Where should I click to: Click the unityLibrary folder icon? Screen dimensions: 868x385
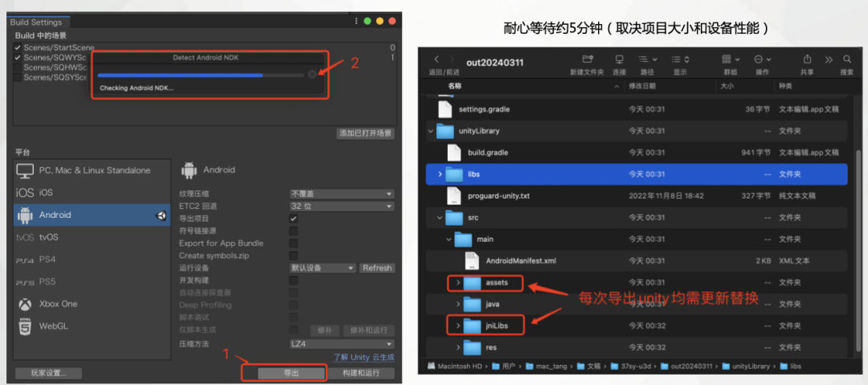[445, 131]
